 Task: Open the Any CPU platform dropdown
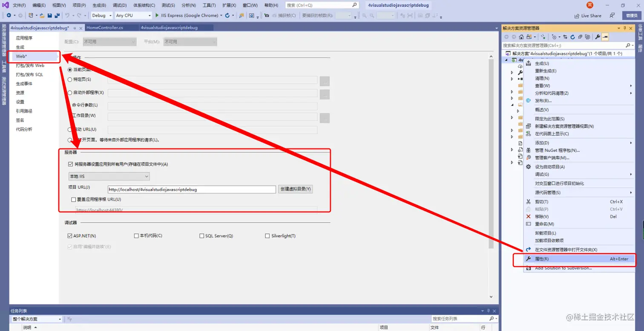click(x=133, y=15)
